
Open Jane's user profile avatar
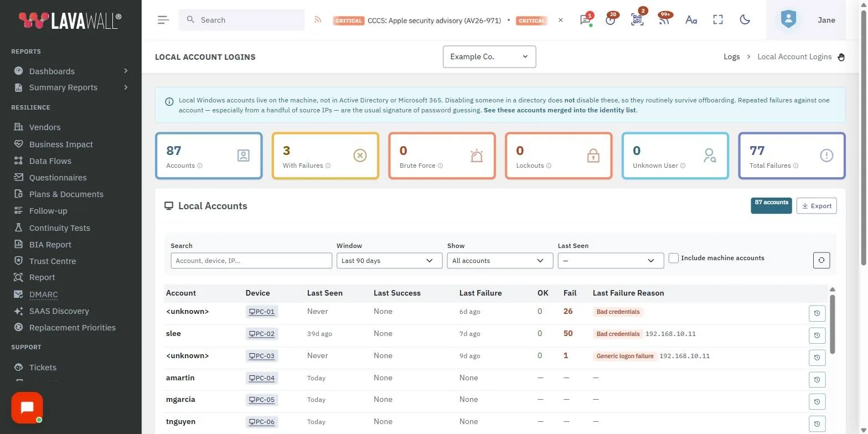click(x=788, y=19)
